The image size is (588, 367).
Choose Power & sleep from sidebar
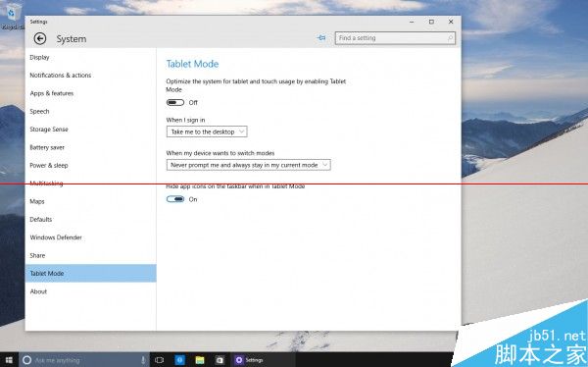49,165
